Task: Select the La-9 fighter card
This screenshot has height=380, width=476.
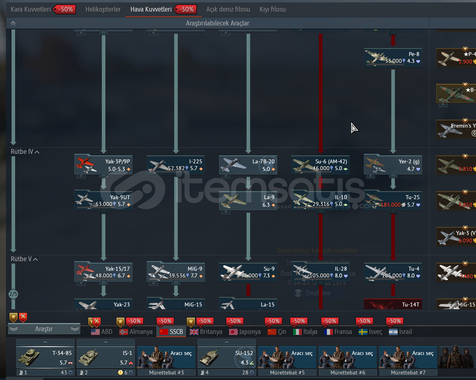Action: 248,200
